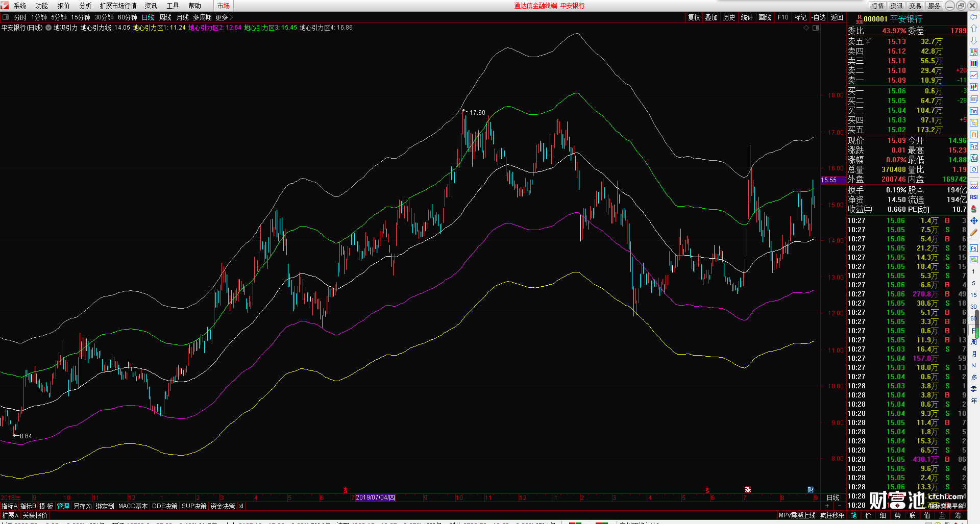The image size is (980, 524).
Task: Click the panel icon left of 分时
Action: [x=6, y=17]
